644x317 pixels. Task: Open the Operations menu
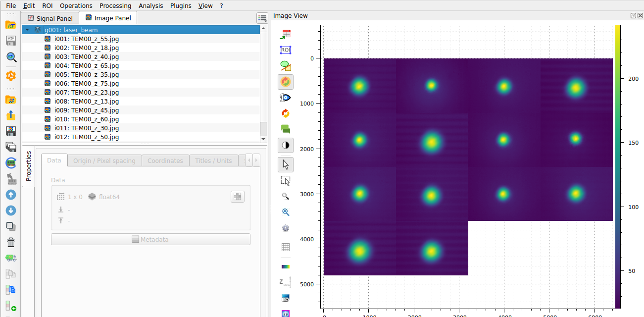point(76,5)
